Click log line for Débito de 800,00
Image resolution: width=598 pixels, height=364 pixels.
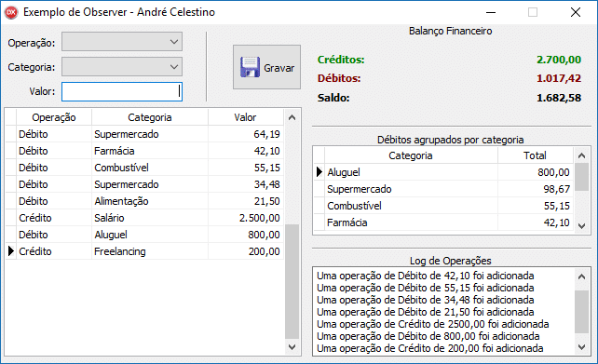pyautogui.click(x=428, y=336)
